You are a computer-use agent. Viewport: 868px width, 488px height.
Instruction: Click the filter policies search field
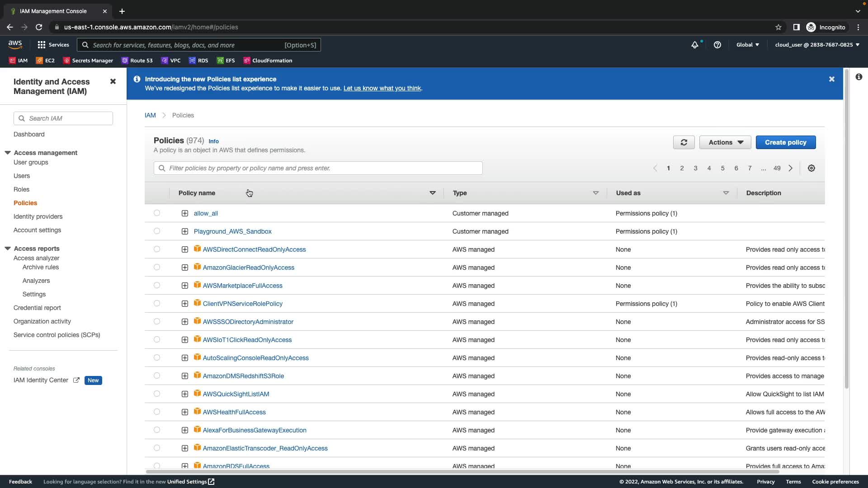[318, 168]
